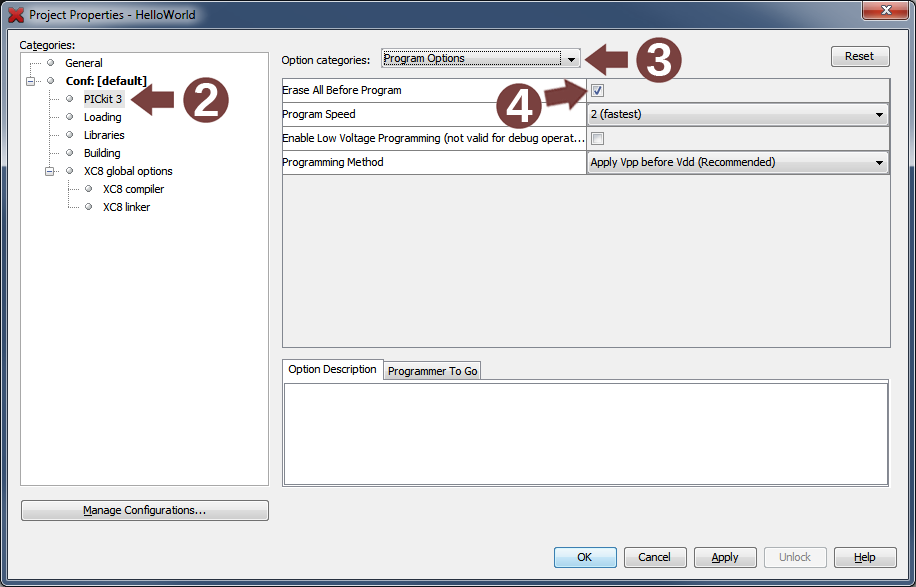This screenshot has height=587, width=916.
Task: Select the PICkit 3 category
Action: pyautogui.click(x=103, y=99)
